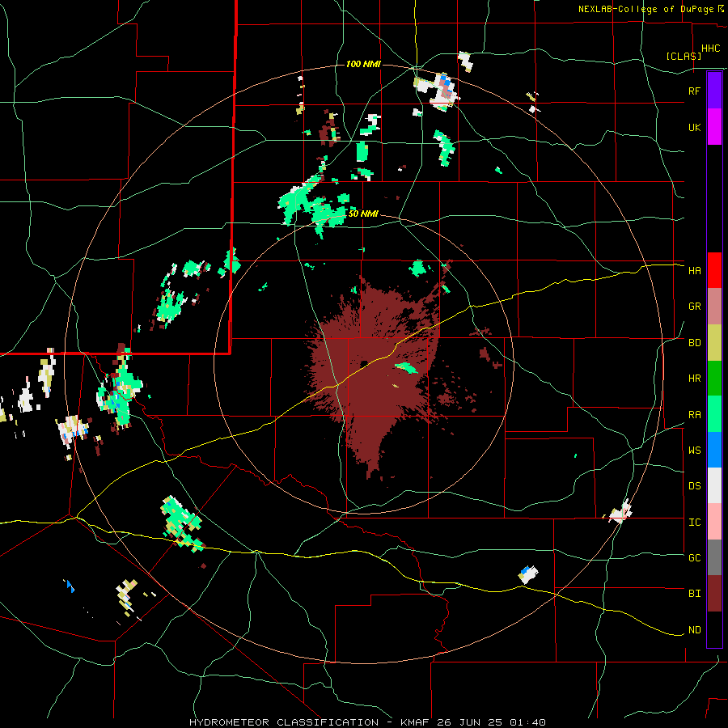
Task: Click the DS white legend swatch
Action: (x=714, y=485)
